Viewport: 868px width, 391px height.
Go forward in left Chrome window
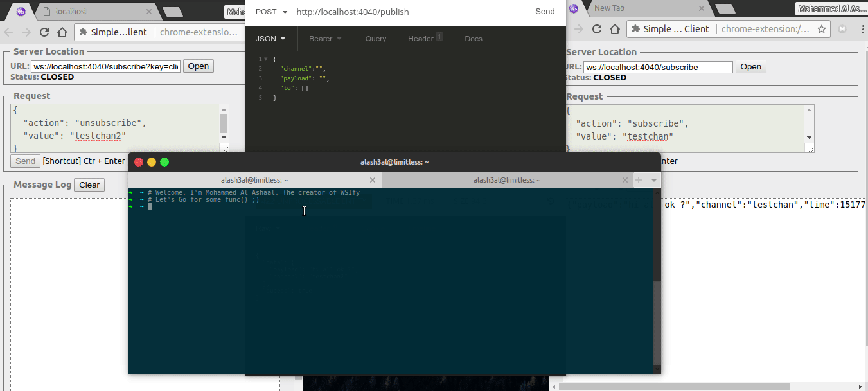(26, 32)
